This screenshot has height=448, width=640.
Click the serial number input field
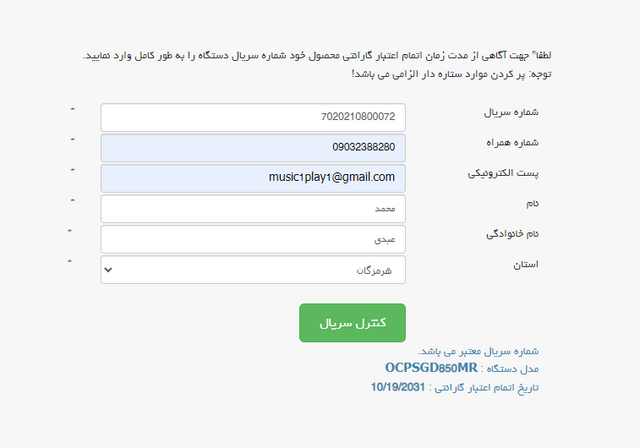252,117
